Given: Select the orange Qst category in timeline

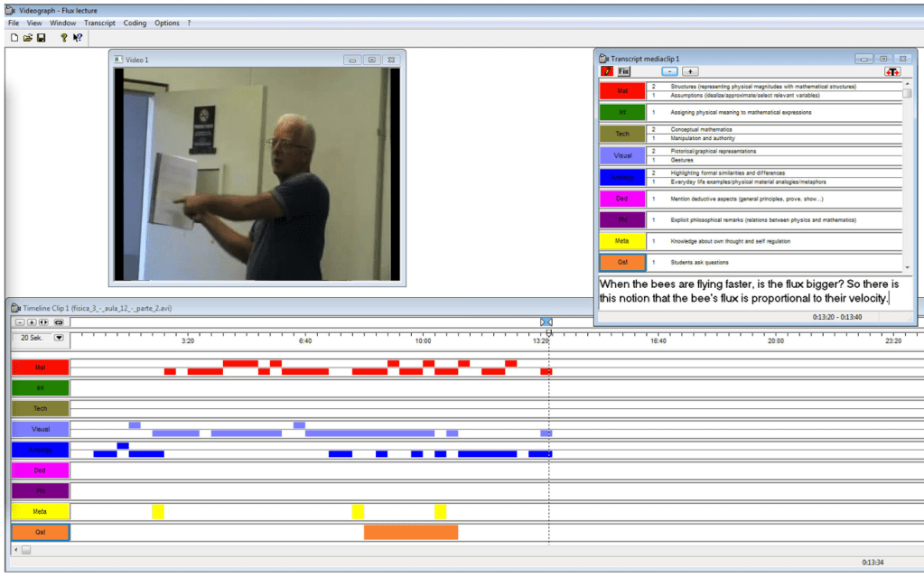Looking at the screenshot, I should (41, 533).
